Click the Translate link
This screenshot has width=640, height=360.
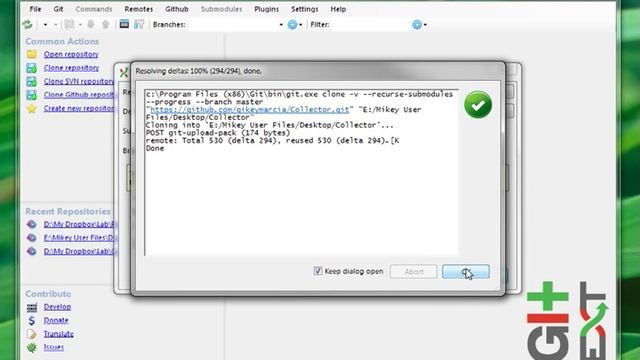point(58,334)
